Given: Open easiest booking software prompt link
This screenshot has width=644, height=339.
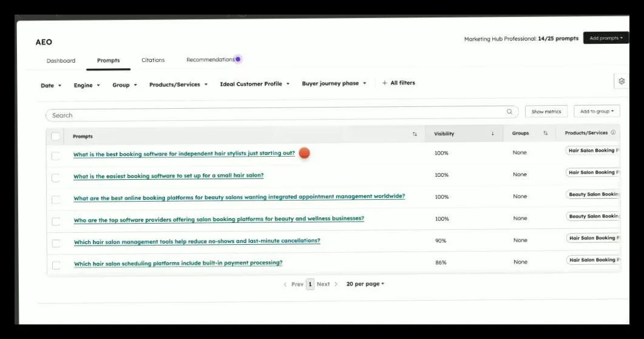Looking at the screenshot, I should click(168, 176).
